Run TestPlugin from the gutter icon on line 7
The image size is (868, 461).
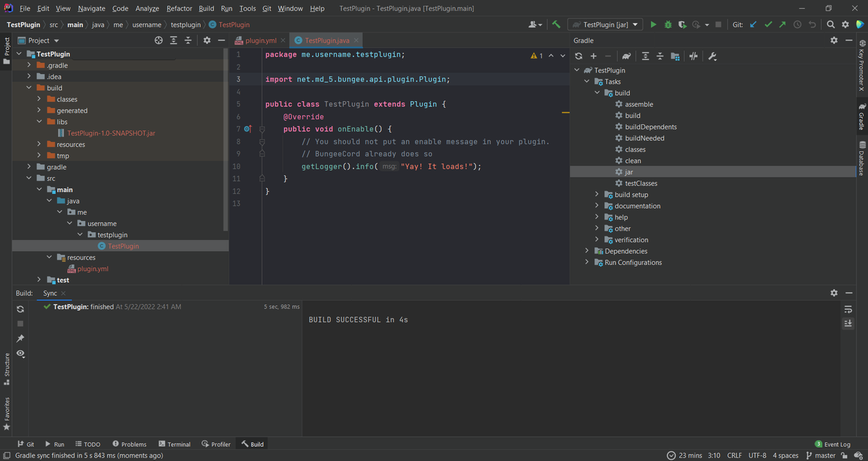pyautogui.click(x=248, y=129)
